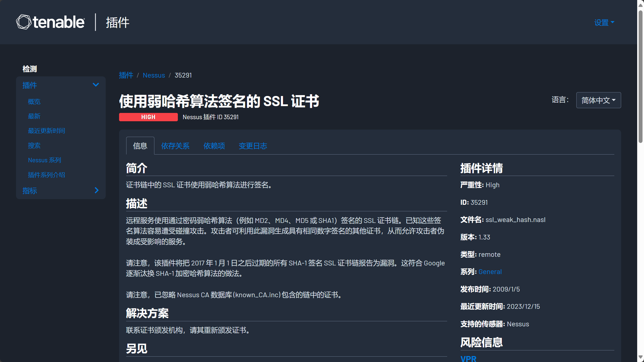Switch to the 依赖项 tab

click(214, 146)
